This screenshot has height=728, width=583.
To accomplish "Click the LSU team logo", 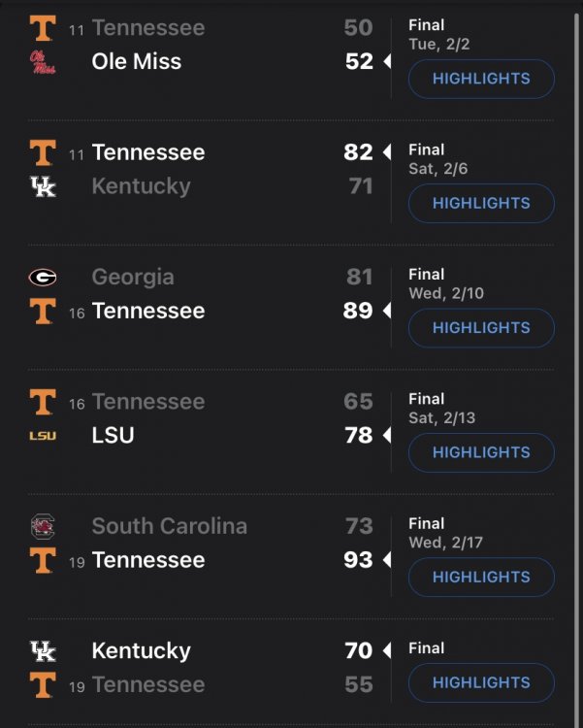I will (x=43, y=436).
